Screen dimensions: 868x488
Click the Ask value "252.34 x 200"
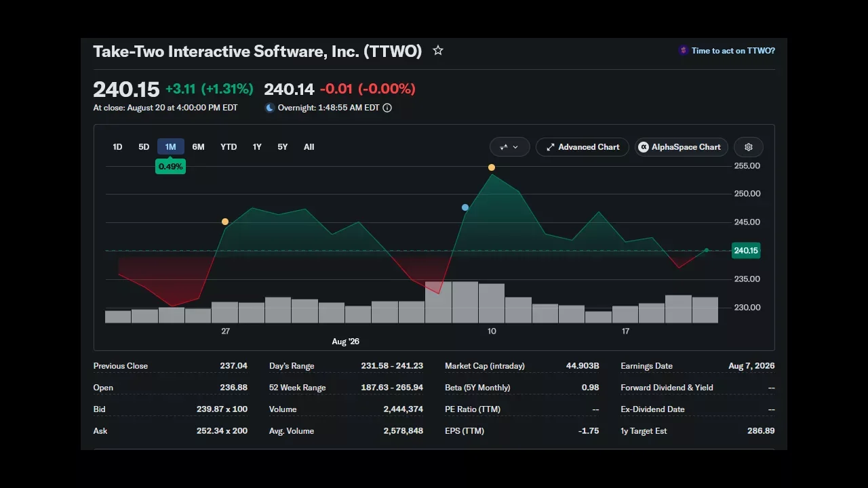point(222,431)
